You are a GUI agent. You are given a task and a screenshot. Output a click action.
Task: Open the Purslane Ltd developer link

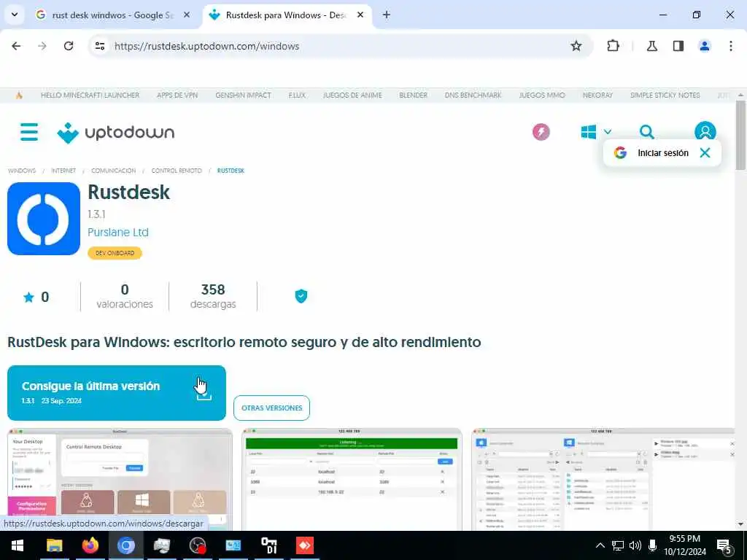(x=118, y=233)
